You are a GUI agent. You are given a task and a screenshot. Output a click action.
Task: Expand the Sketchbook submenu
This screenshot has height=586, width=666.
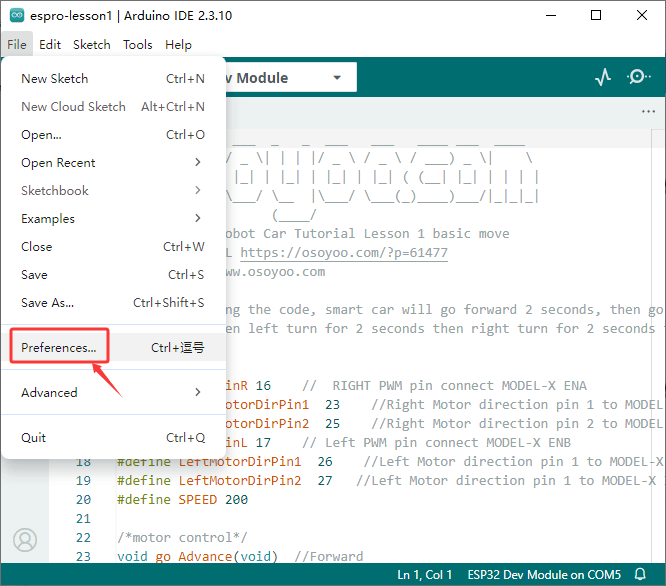coord(113,191)
